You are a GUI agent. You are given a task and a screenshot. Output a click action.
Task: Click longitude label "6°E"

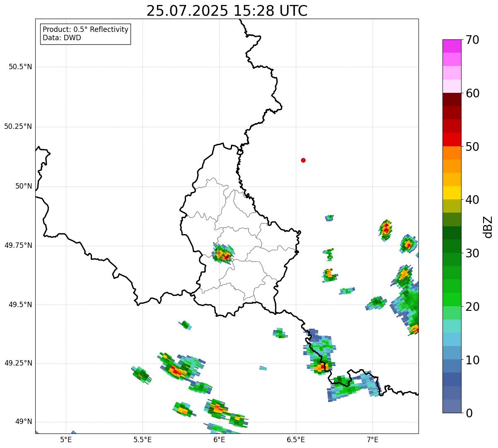click(219, 439)
